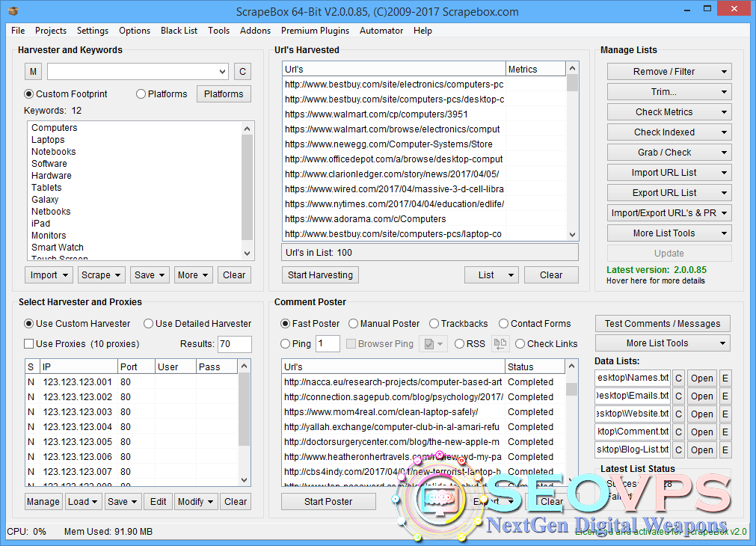Click the Platforms button
Image resolution: width=756 pixels, height=546 pixels.
click(x=224, y=94)
